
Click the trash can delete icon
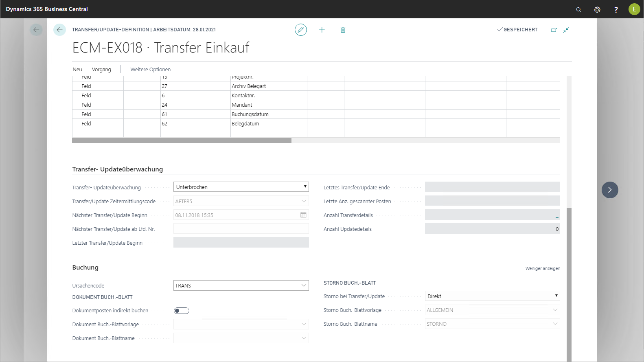click(x=343, y=30)
